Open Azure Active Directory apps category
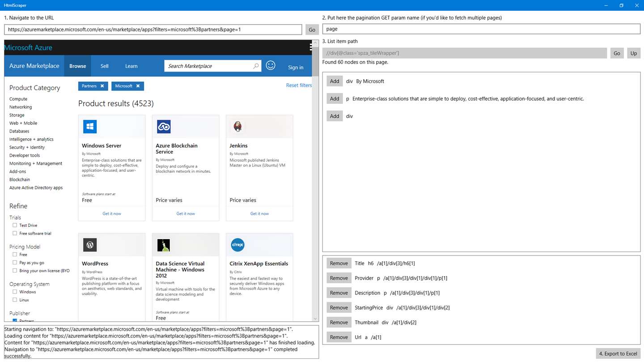Image resolution: width=644 pixels, height=362 pixels. tap(36, 187)
